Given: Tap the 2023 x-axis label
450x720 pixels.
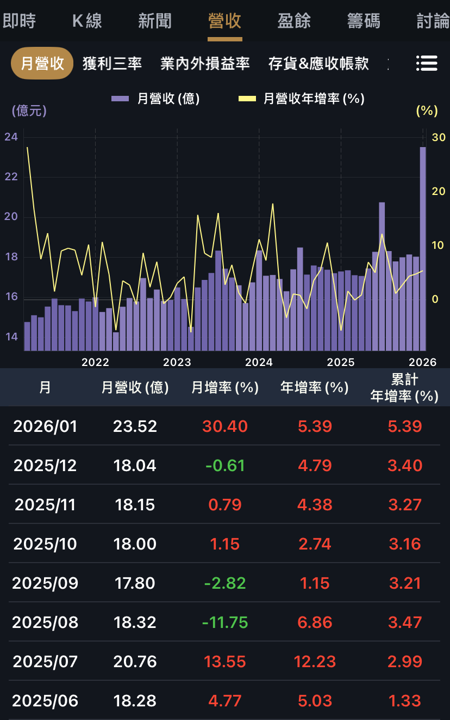Looking at the screenshot, I should pyautogui.click(x=177, y=362).
